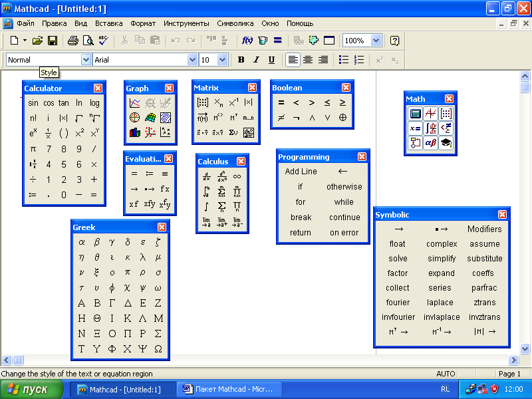Toggle Italic formatting
Screen dimensions: 532x399
point(256,60)
